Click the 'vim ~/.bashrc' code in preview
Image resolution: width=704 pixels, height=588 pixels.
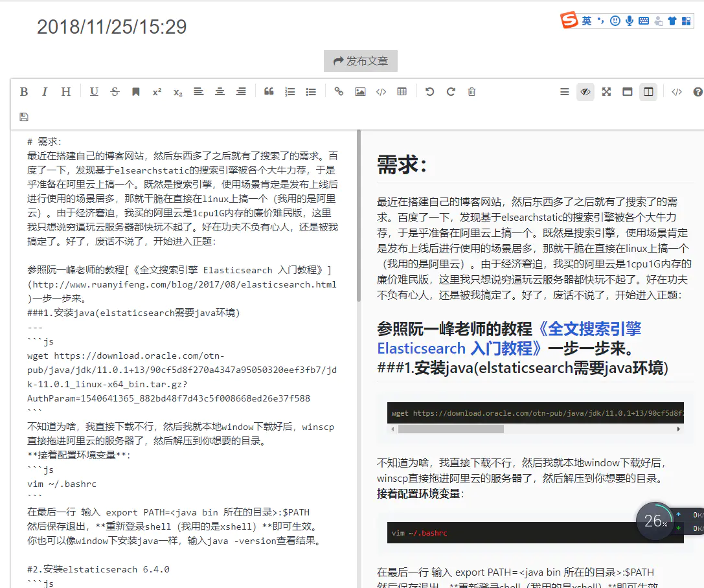coord(419,533)
